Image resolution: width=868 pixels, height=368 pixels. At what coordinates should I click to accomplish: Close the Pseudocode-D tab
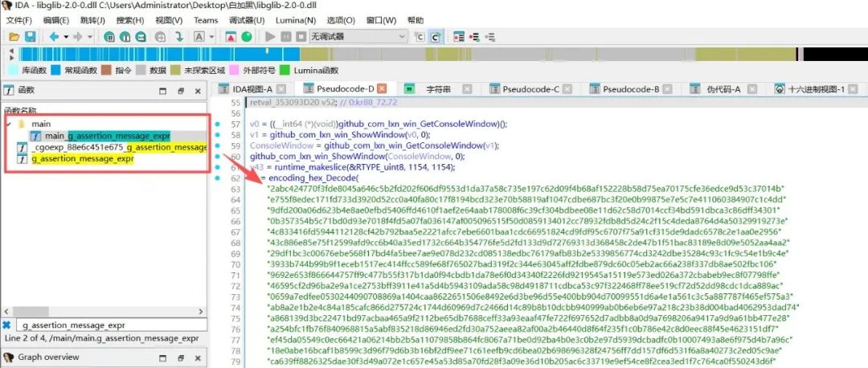point(382,89)
